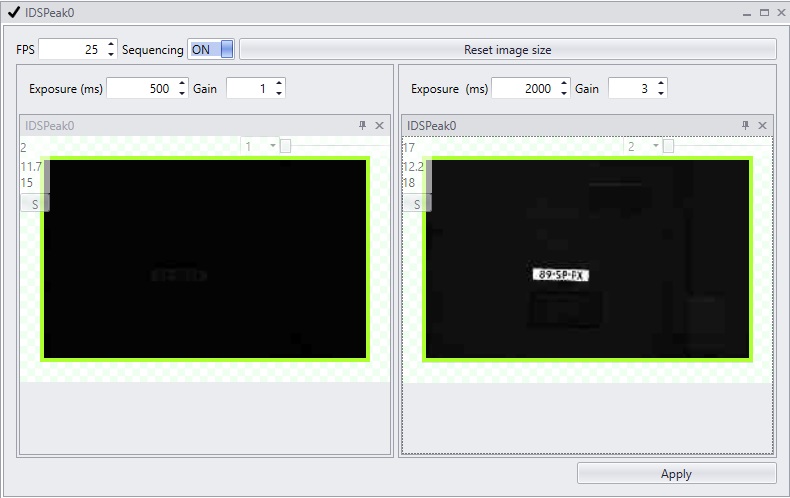Image resolution: width=790 pixels, height=498 pixels.
Task: Increase left Exposure 500 with up arrow
Action: [182, 84]
